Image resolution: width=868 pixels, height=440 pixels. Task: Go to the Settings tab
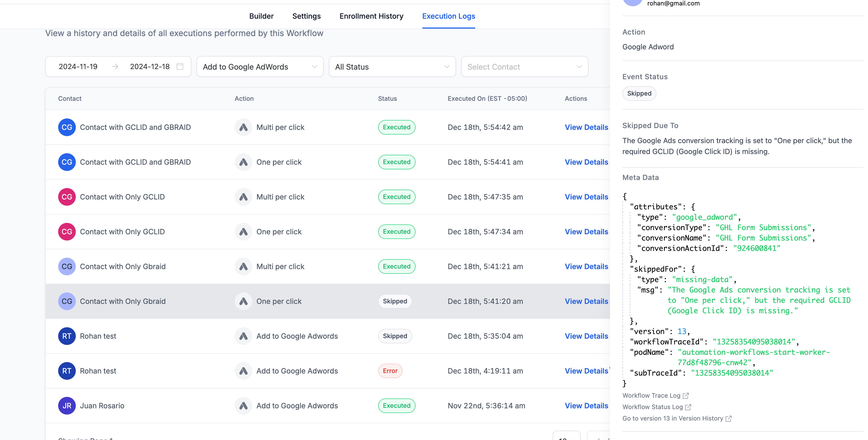click(x=306, y=16)
